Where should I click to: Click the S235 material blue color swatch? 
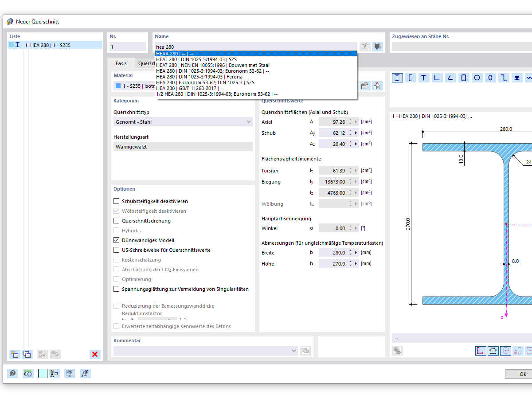[118, 86]
